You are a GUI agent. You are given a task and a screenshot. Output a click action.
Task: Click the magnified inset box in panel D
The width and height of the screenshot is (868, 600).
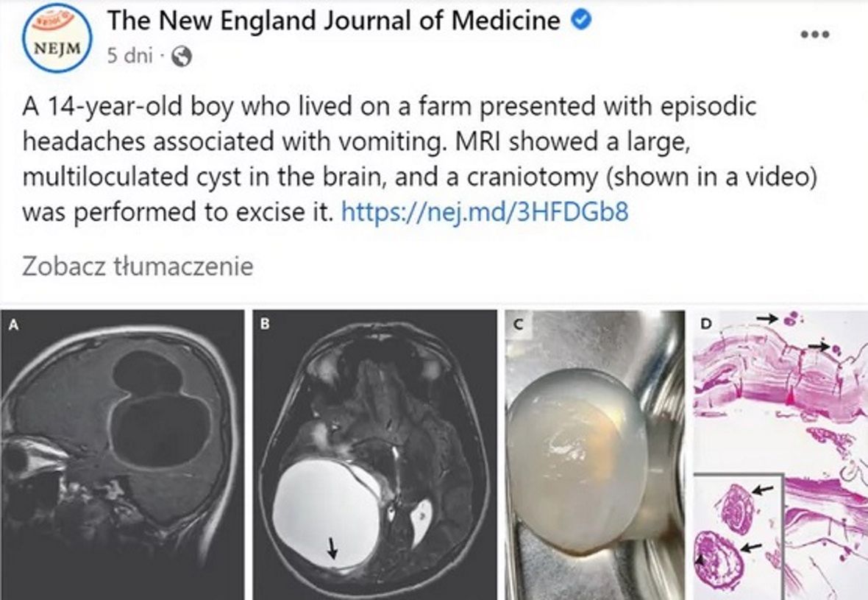[x=739, y=537]
